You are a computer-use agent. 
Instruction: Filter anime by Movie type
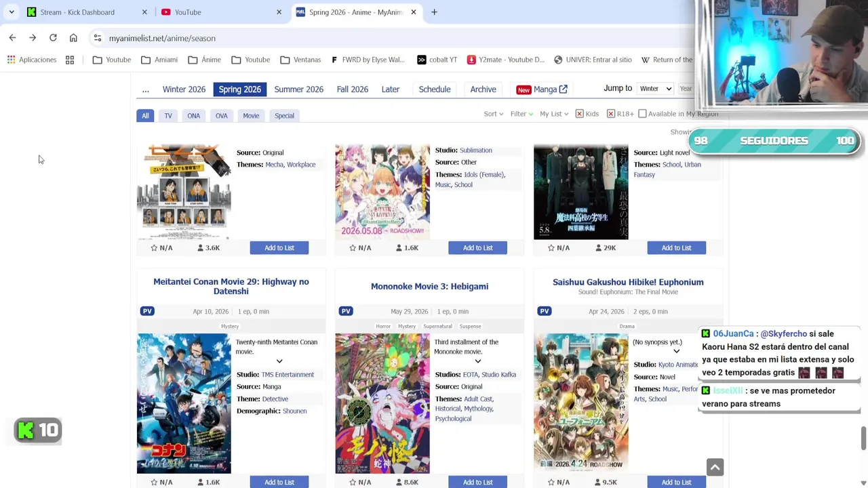[x=251, y=116]
